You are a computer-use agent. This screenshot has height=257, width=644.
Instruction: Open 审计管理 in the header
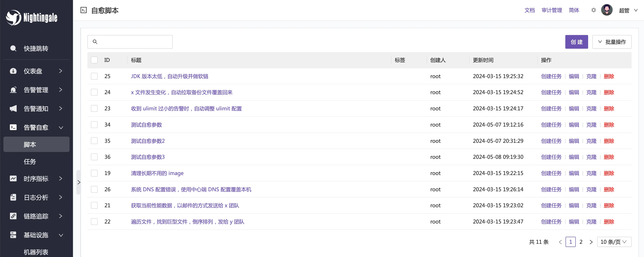tap(552, 10)
